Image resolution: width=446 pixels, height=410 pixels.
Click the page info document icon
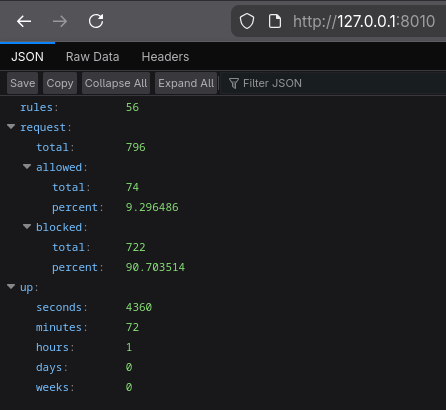pos(275,21)
